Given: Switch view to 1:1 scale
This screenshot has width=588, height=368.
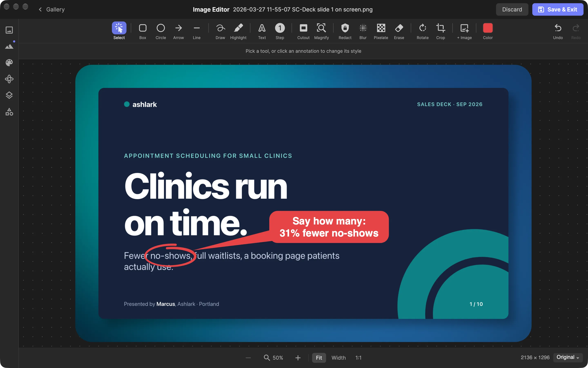Looking at the screenshot, I should click(x=358, y=358).
